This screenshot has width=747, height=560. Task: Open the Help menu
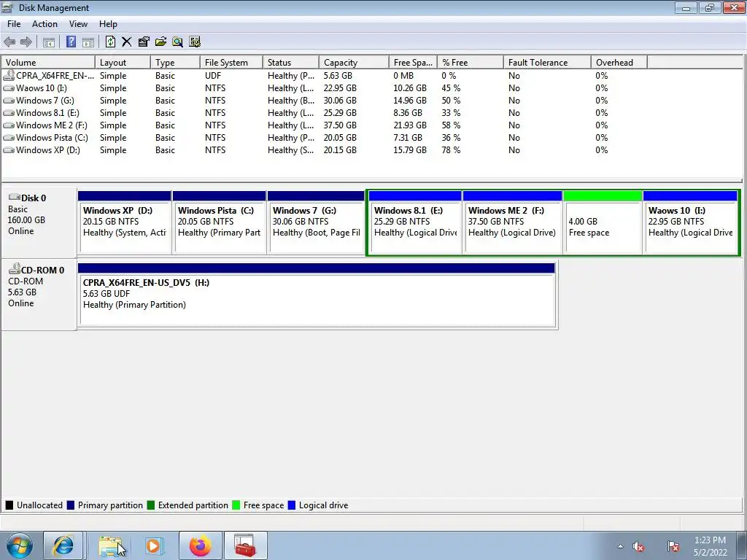pos(108,24)
